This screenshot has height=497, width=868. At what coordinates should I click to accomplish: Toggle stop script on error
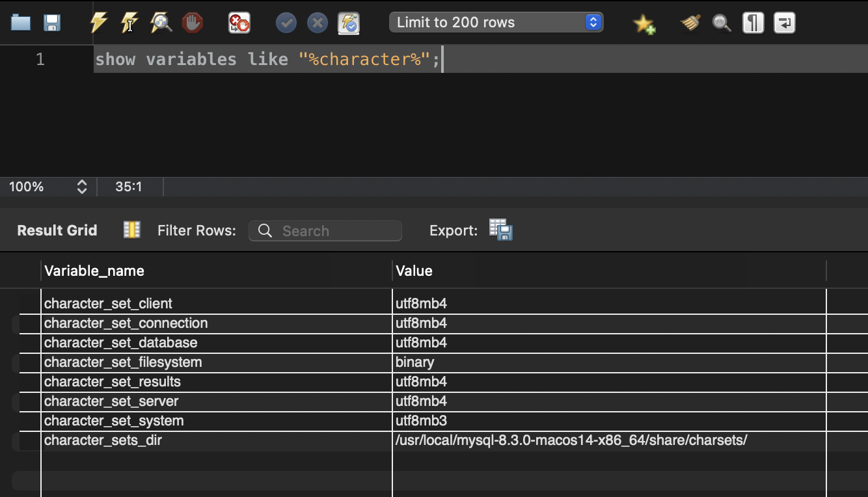(238, 22)
